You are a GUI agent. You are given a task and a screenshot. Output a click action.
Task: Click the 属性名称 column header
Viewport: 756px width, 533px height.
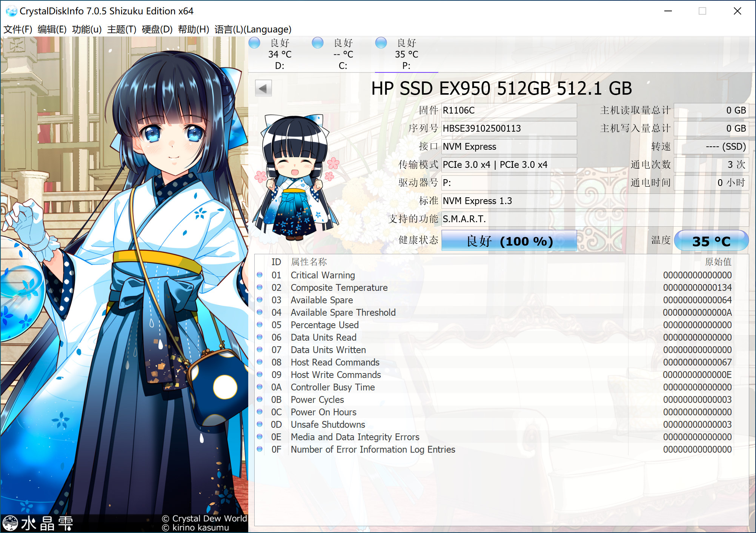(309, 262)
